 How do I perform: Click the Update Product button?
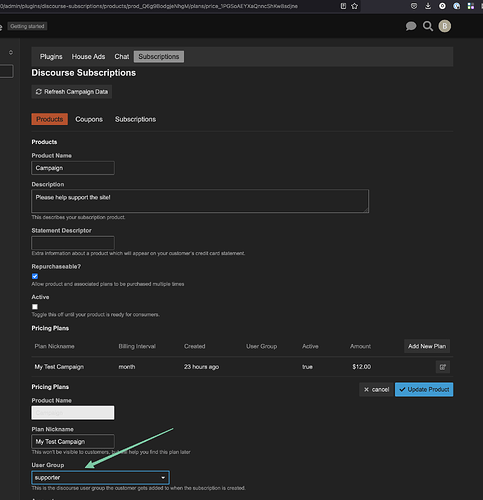coord(424,389)
